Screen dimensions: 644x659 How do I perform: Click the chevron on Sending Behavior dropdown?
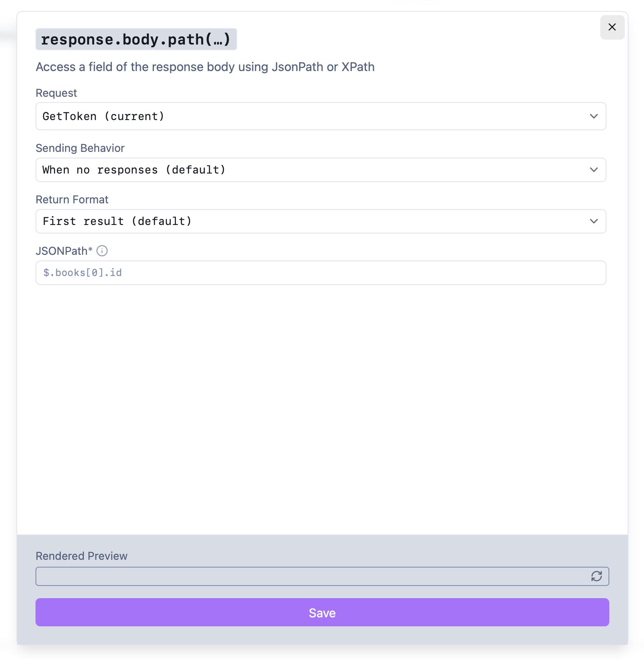(594, 170)
